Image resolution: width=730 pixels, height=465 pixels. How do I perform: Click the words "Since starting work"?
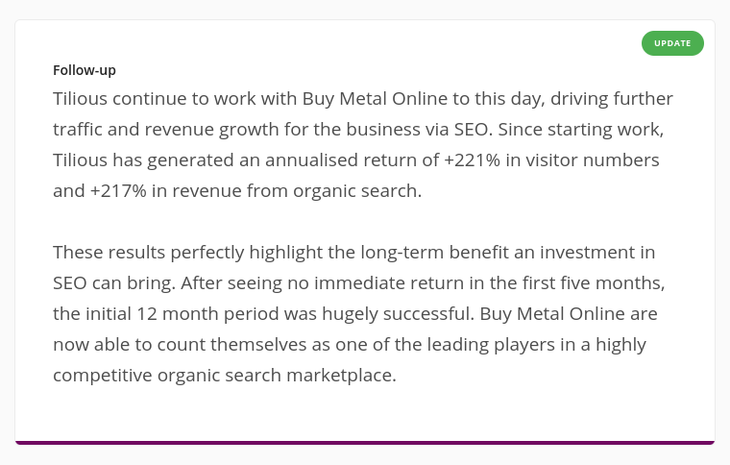581,130
